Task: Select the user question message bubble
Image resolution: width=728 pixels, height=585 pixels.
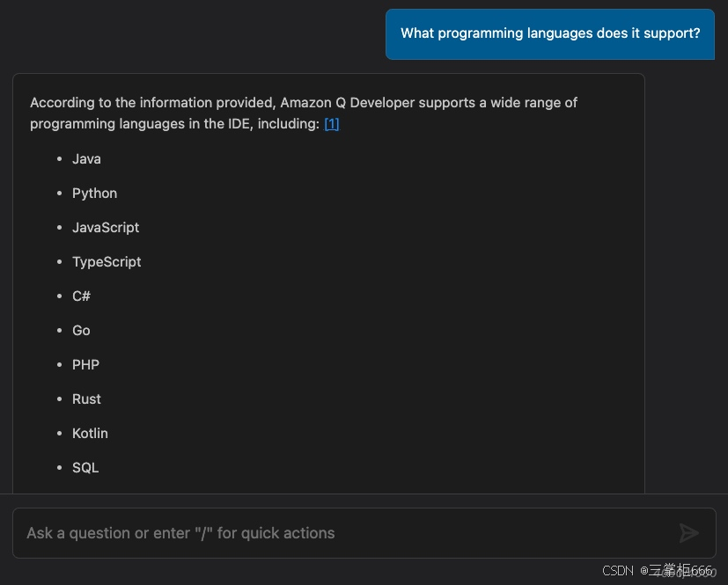Action: 549,33
